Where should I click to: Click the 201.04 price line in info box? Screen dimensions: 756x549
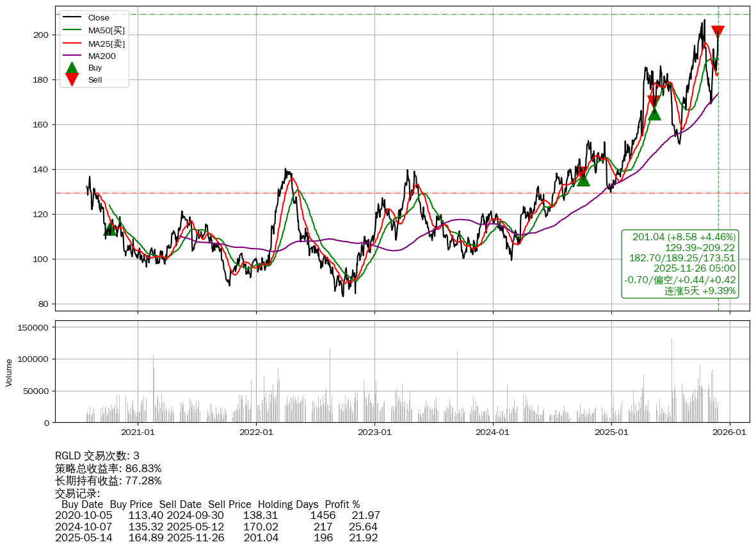(x=683, y=237)
